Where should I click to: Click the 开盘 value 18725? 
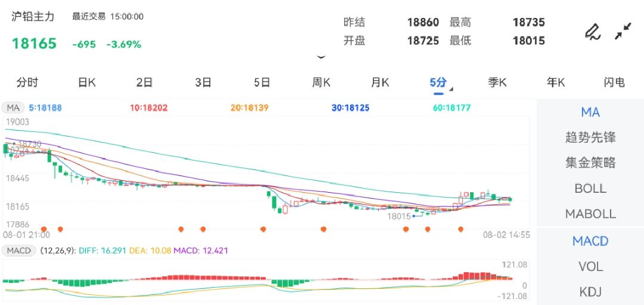coord(423,41)
